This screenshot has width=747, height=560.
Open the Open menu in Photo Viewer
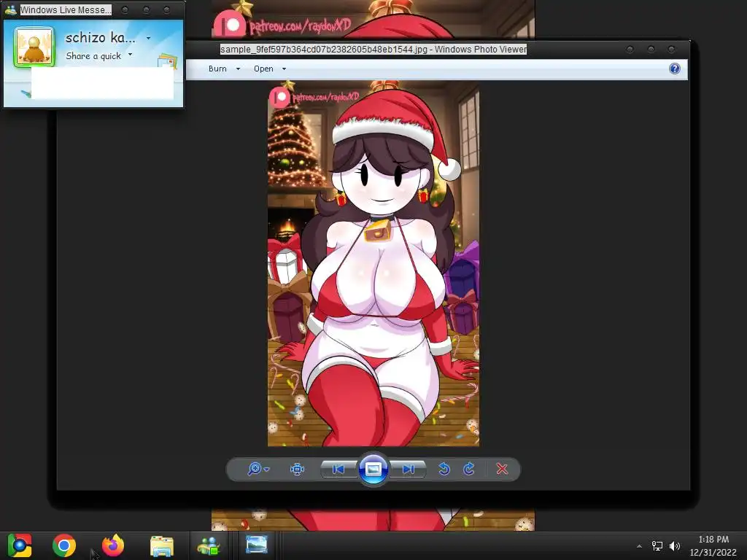tap(270, 69)
